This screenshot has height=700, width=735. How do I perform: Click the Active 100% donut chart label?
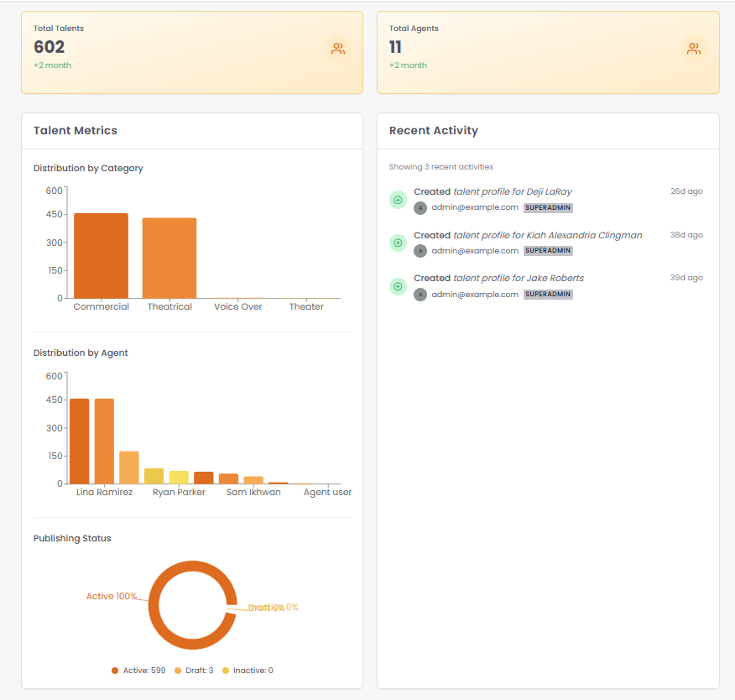pos(112,595)
